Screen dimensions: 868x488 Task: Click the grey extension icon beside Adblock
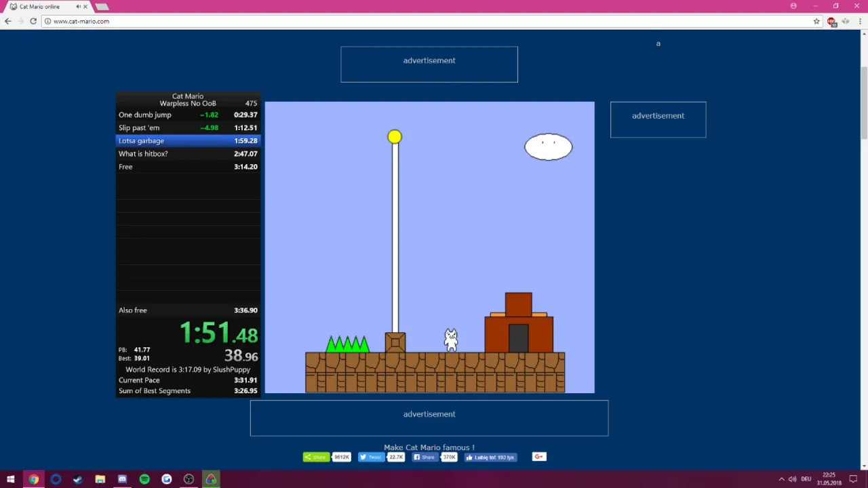click(845, 21)
